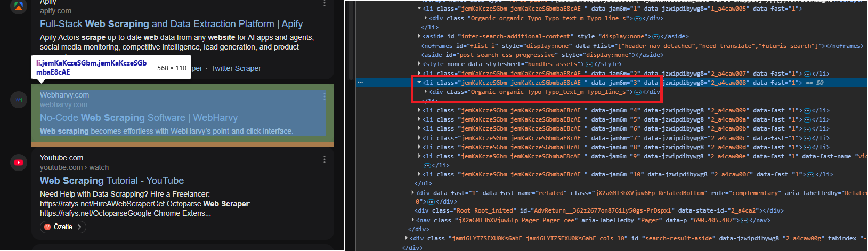Collapse the selected li node data-jam6m="3"
Viewport: 868px width, 251px height.
pos(419,83)
